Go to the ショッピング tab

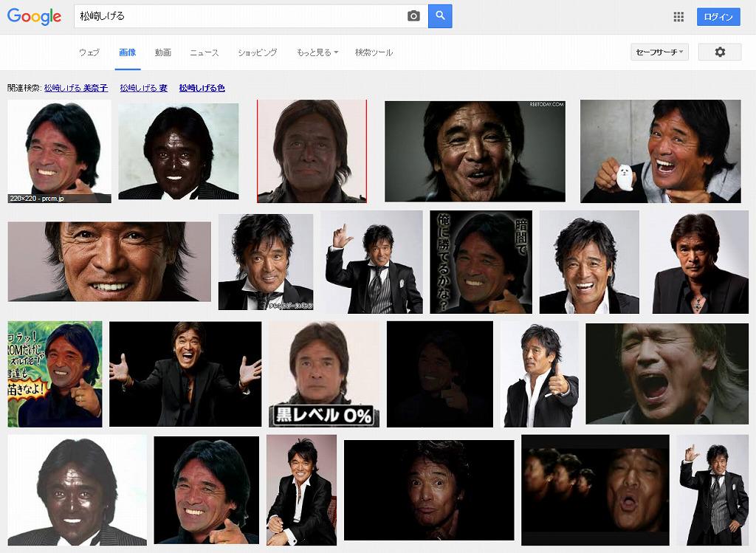258,52
